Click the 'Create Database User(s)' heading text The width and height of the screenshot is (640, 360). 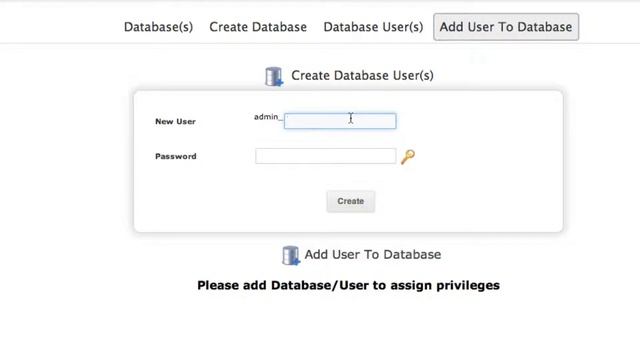(362, 76)
